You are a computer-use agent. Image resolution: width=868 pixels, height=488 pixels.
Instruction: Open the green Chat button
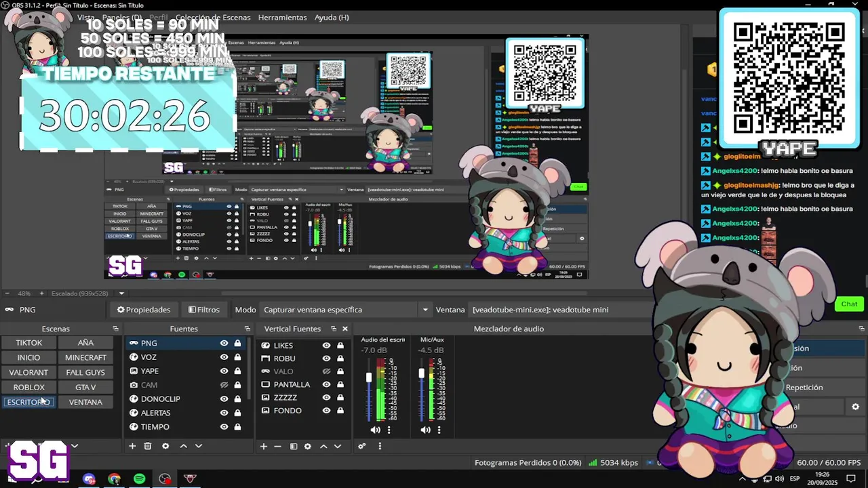(x=849, y=304)
